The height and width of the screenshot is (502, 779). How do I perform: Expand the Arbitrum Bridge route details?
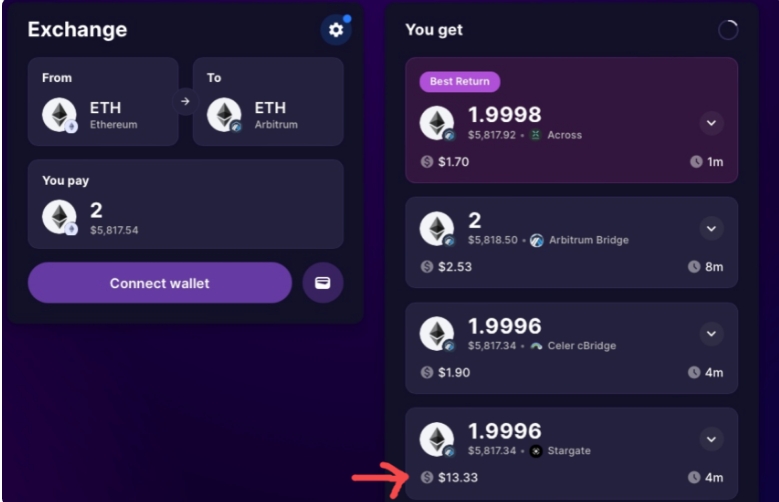711,229
